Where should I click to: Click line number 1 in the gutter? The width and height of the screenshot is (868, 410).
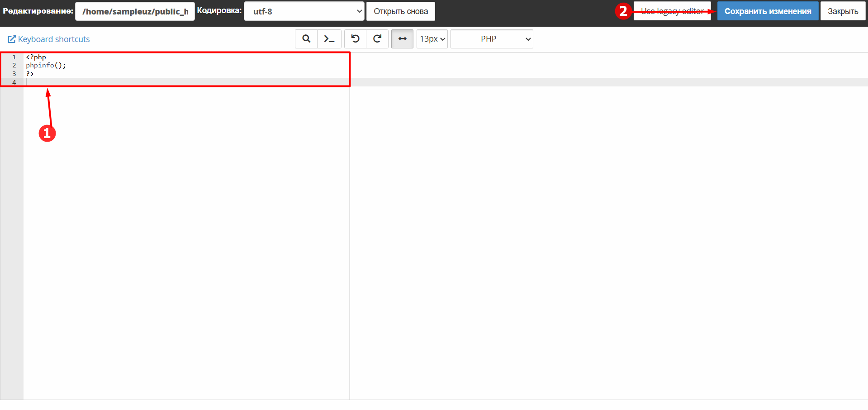(14, 57)
